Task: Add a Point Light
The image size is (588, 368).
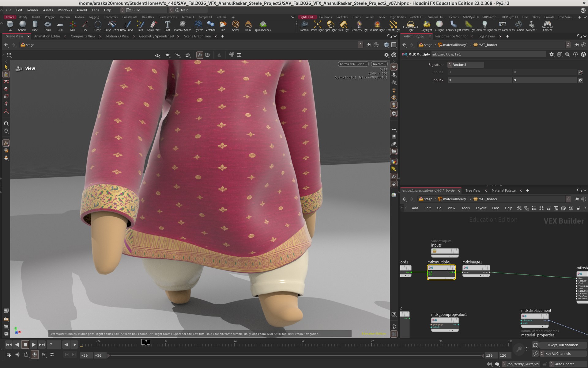Action: click(x=317, y=26)
